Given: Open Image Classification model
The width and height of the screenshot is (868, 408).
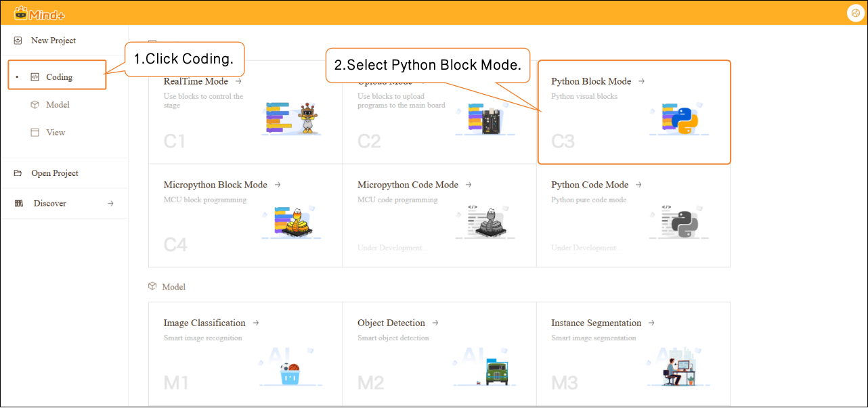Looking at the screenshot, I should 204,323.
